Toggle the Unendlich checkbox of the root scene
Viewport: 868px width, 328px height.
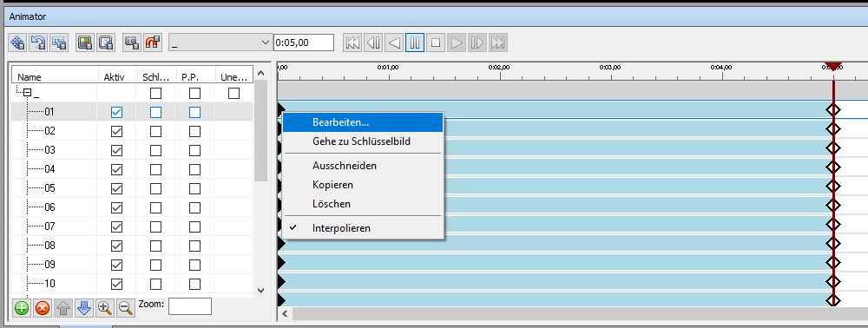click(x=233, y=94)
